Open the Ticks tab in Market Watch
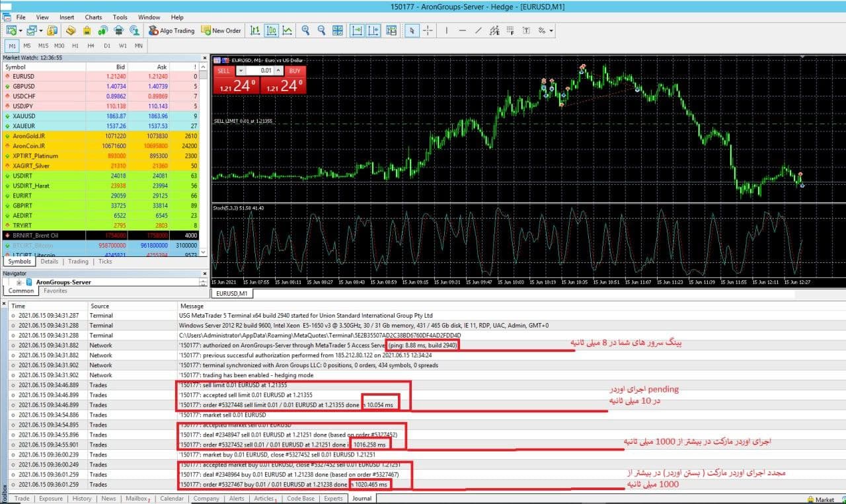The width and height of the screenshot is (846, 504). 105,262
